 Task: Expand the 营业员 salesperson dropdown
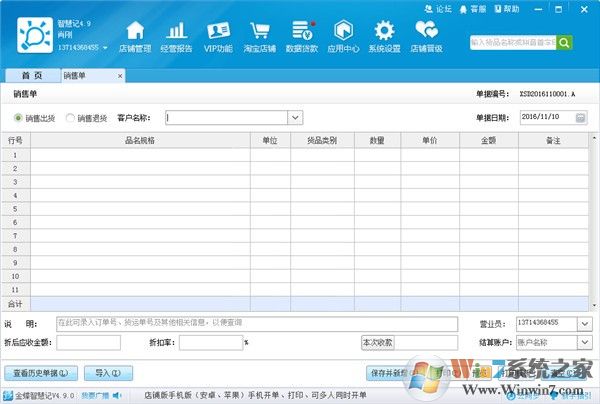[x=585, y=323]
